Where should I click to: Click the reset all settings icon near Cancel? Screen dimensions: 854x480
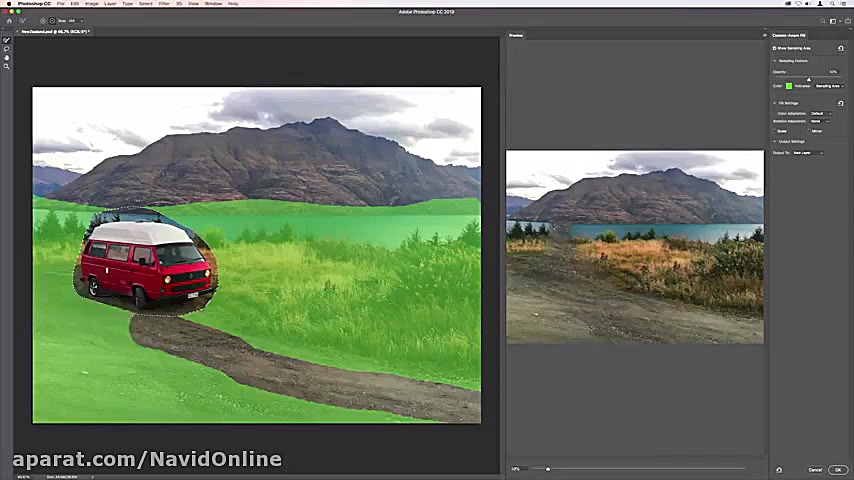(x=779, y=470)
